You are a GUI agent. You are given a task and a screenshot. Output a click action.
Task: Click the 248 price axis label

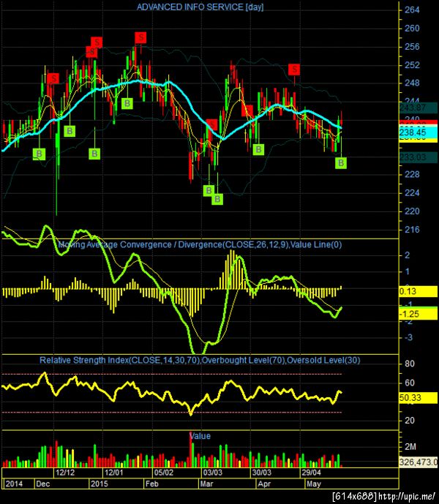click(x=412, y=83)
